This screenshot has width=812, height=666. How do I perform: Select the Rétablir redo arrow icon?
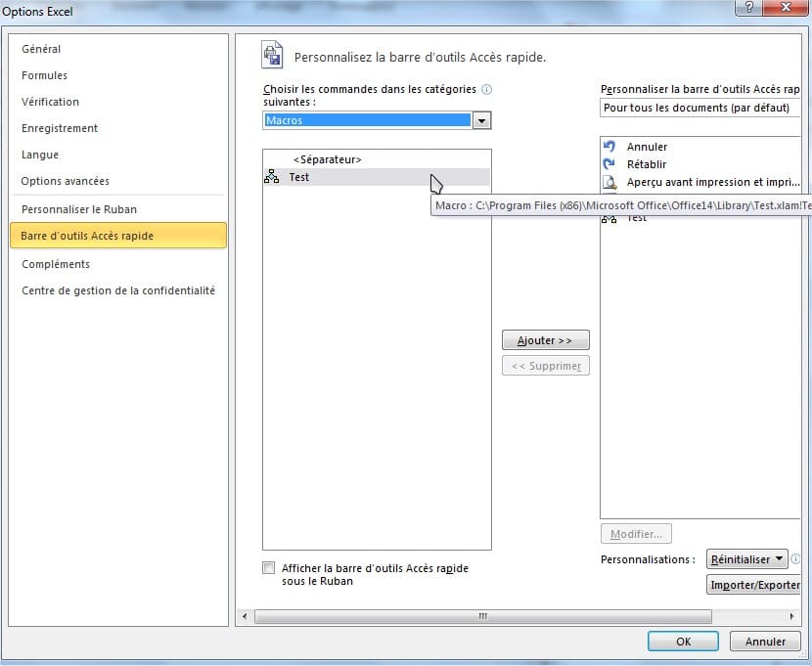coord(609,164)
